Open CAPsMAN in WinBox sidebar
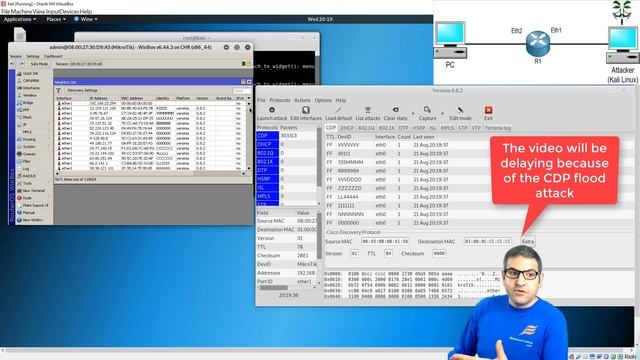The image size is (640, 360). 31,81
